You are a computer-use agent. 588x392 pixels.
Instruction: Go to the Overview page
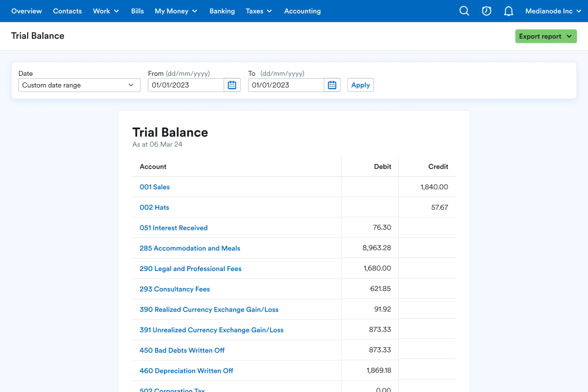coord(26,11)
